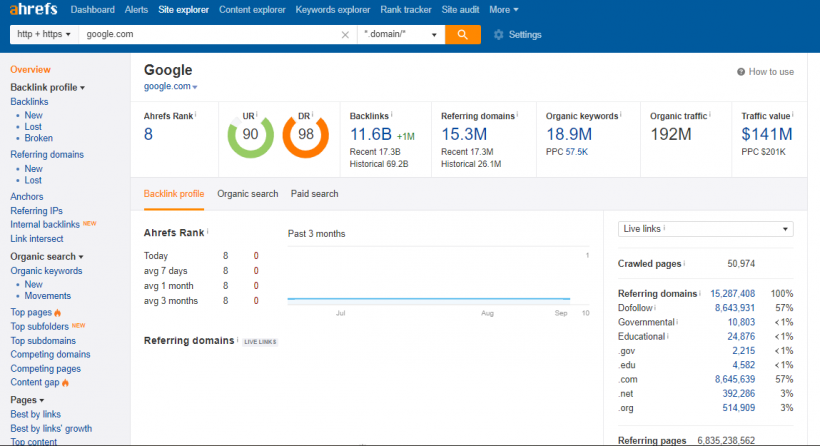This screenshot has height=446, width=820.
Task: Click flame icon next to Top pages
Action: click(58, 313)
